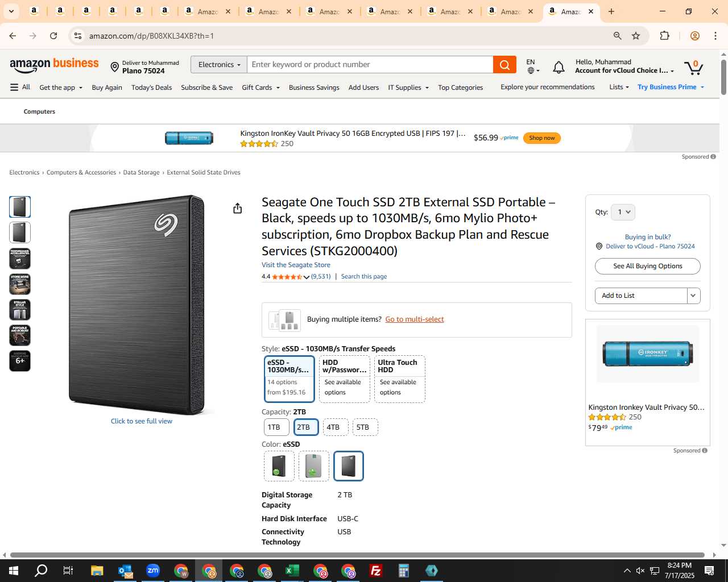Bookmark this page with the star icon
The width and height of the screenshot is (728, 582).
pos(636,36)
